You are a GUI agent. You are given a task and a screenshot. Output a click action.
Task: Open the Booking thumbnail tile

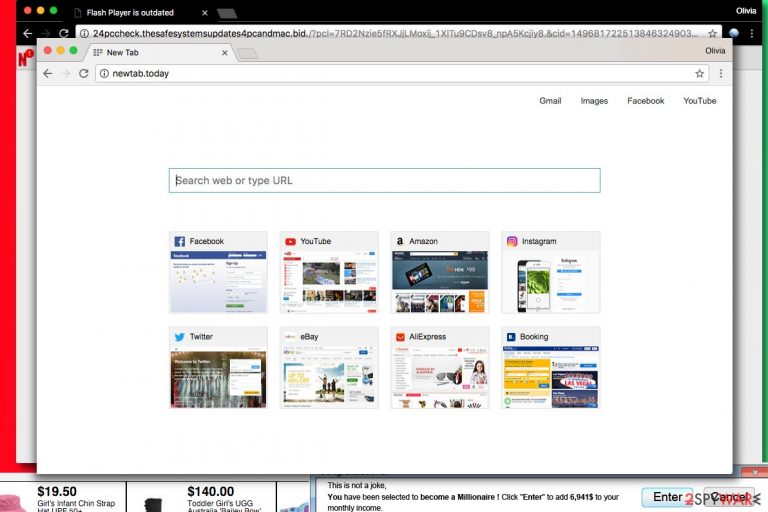(551, 367)
